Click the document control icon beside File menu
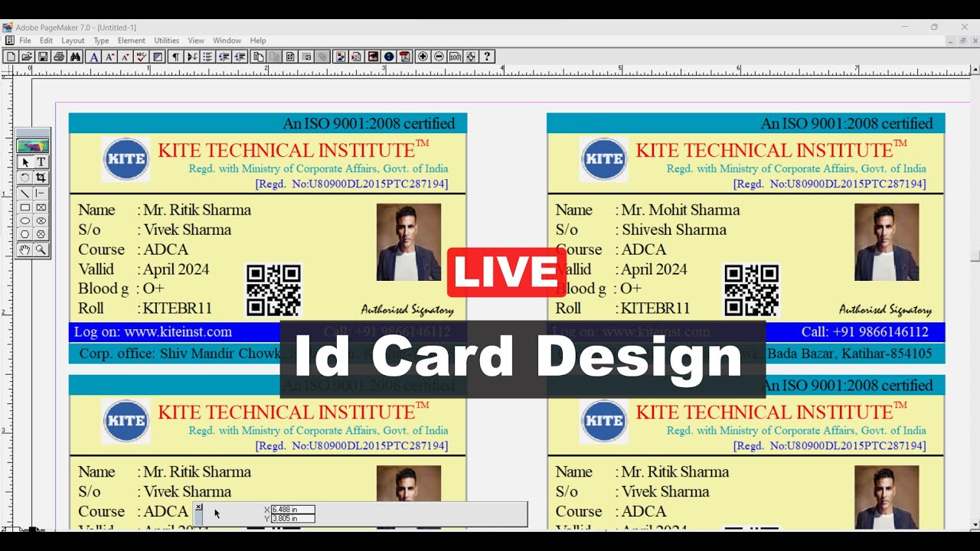This screenshot has height=551, width=980. coord(9,41)
